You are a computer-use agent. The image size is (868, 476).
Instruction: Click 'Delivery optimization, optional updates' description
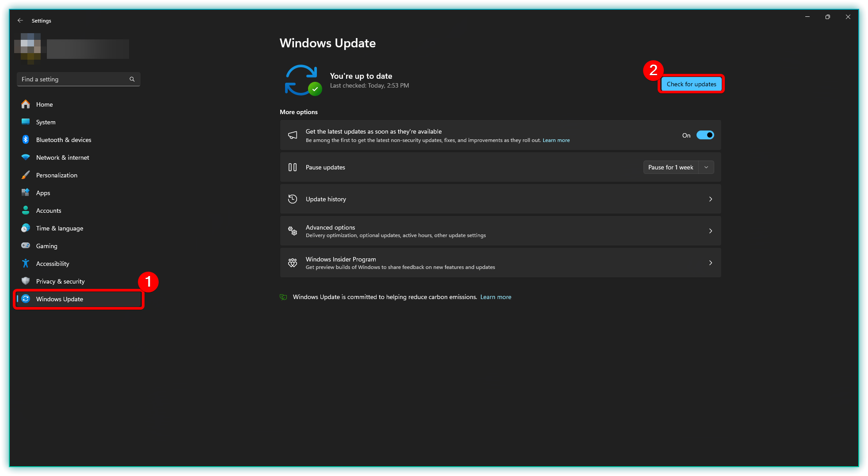coord(396,235)
